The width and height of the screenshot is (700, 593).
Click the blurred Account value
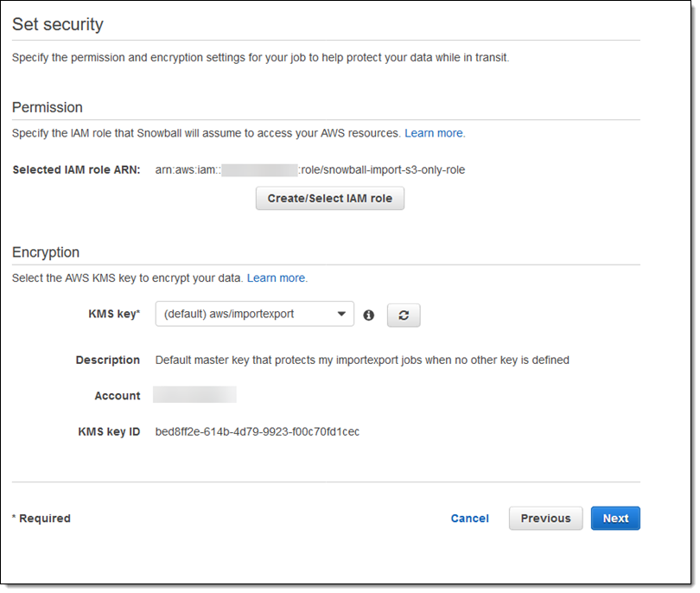tap(194, 395)
